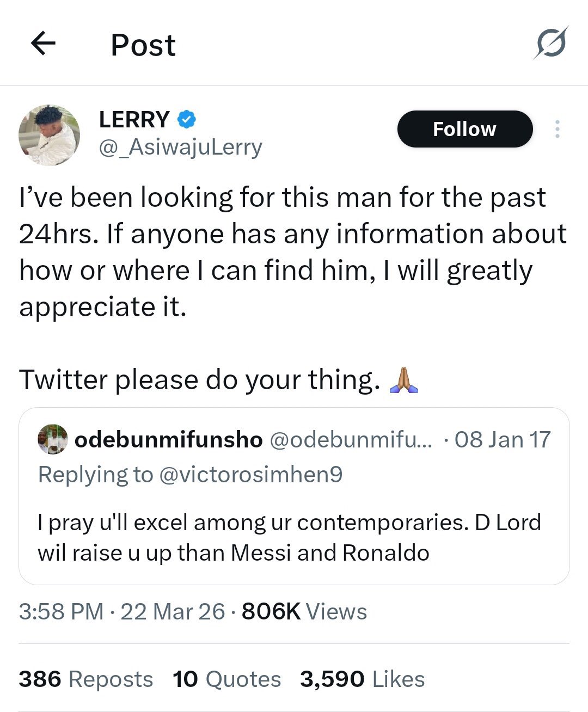
Task: Open the three-dot more options menu
Action: tap(557, 129)
